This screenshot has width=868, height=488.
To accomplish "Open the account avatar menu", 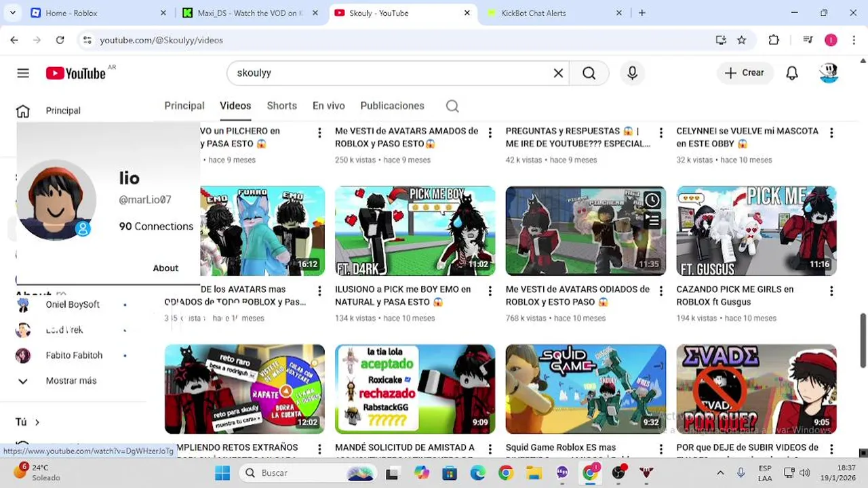I will click(x=829, y=73).
